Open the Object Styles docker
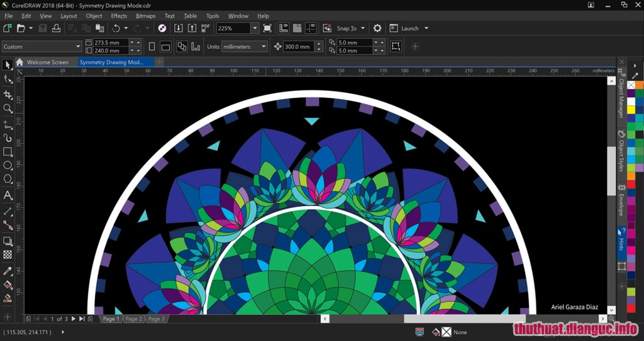This screenshot has width=644, height=341. click(621, 151)
